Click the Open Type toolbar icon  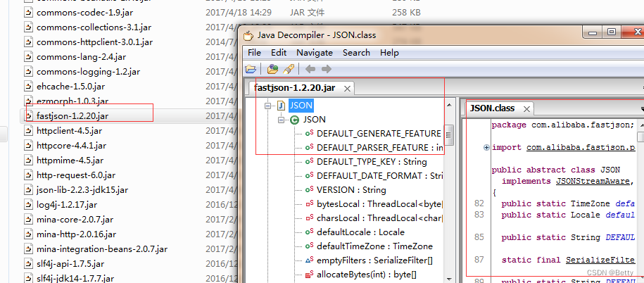tap(272, 69)
